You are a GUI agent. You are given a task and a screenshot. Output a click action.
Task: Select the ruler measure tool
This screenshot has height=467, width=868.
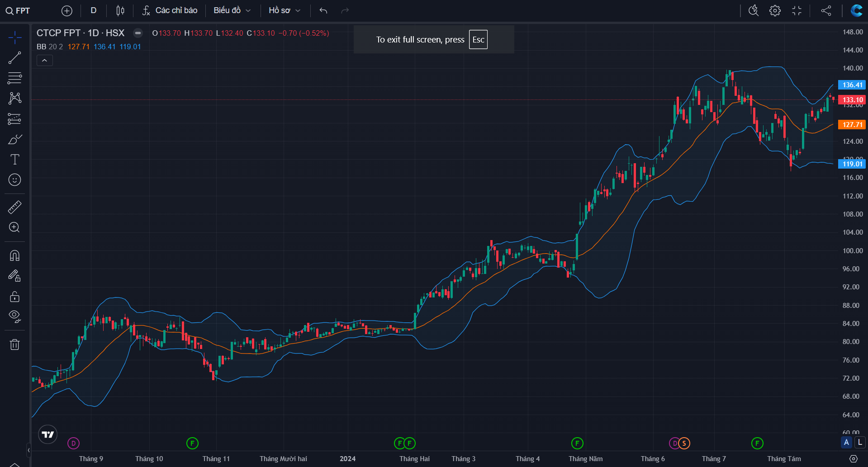click(14, 207)
